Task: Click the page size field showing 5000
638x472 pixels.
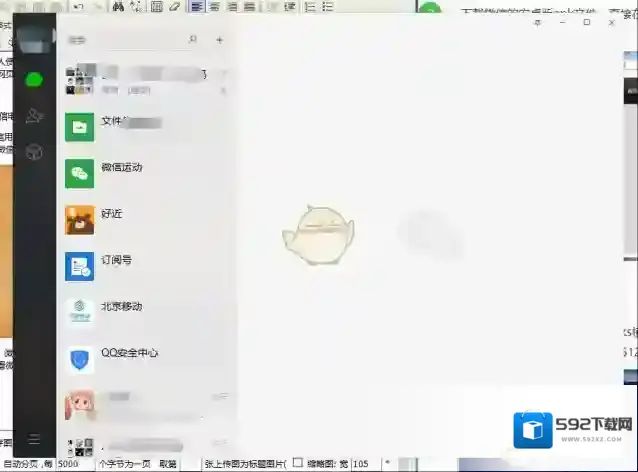Action: (74, 464)
